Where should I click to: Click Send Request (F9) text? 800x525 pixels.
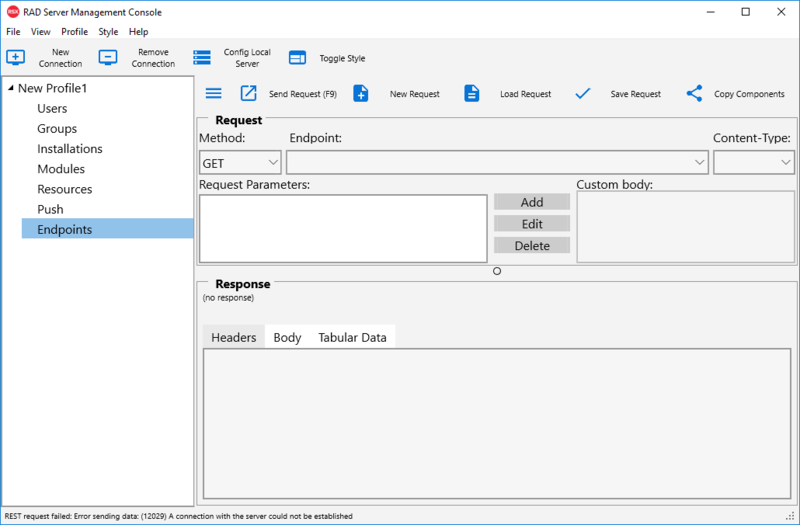point(303,94)
